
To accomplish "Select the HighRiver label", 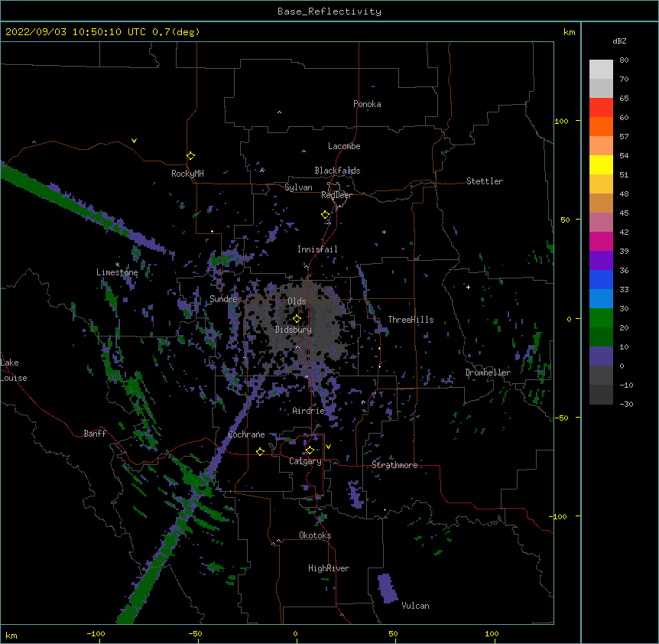I will pos(329,568).
